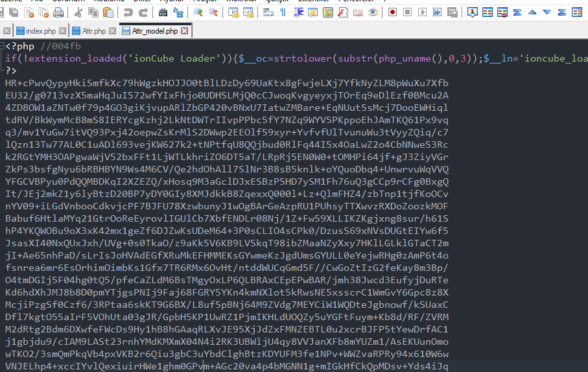Open Find with the binoculars icon
The image size is (588, 372).
[x=163, y=12]
